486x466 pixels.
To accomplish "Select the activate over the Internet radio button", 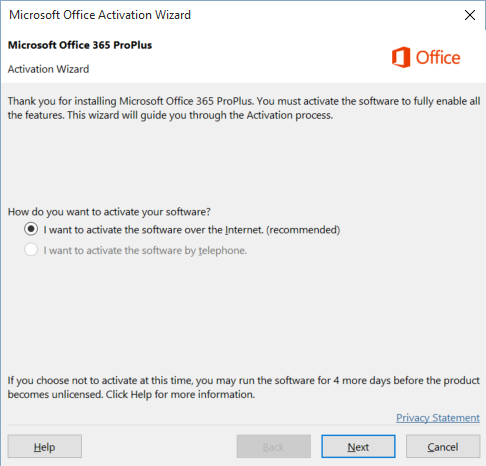I will click(x=31, y=229).
